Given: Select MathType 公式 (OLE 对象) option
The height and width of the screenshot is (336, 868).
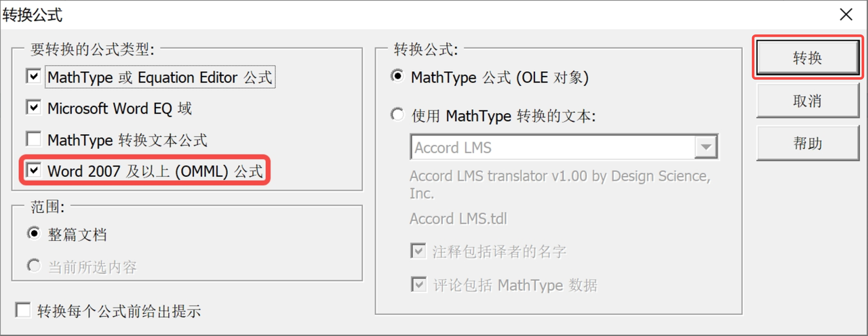Looking at the screenshot, I should click(397, 77).
